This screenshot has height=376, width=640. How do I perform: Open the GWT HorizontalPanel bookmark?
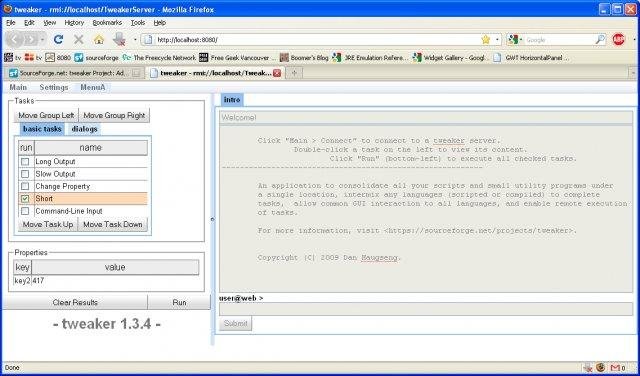(531, 58)
